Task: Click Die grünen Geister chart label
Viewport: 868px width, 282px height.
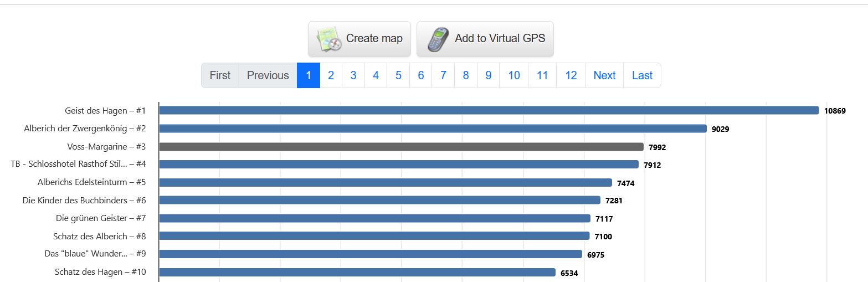Action: [x=101, y=218]
